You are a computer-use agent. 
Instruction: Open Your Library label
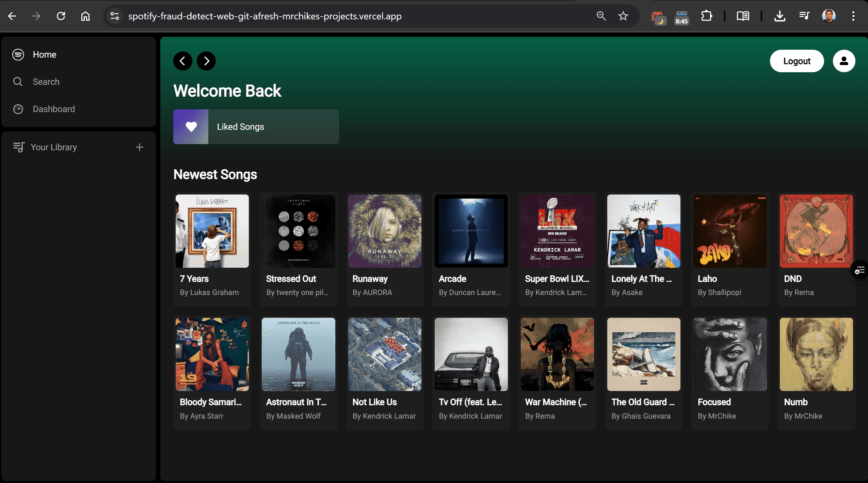coord(54,147)
